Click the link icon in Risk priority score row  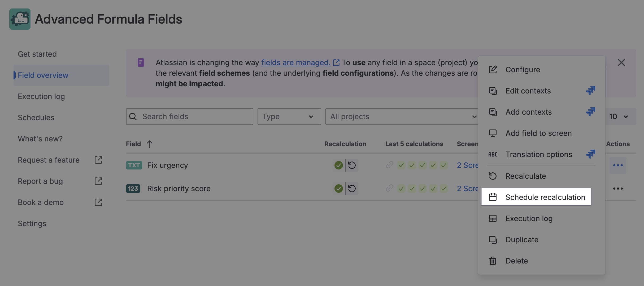pyautogui.click(x=390, y=189)
